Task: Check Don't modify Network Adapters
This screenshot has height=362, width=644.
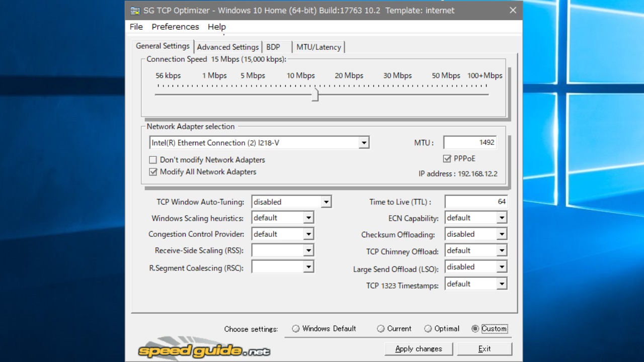Action: [153, 160]
